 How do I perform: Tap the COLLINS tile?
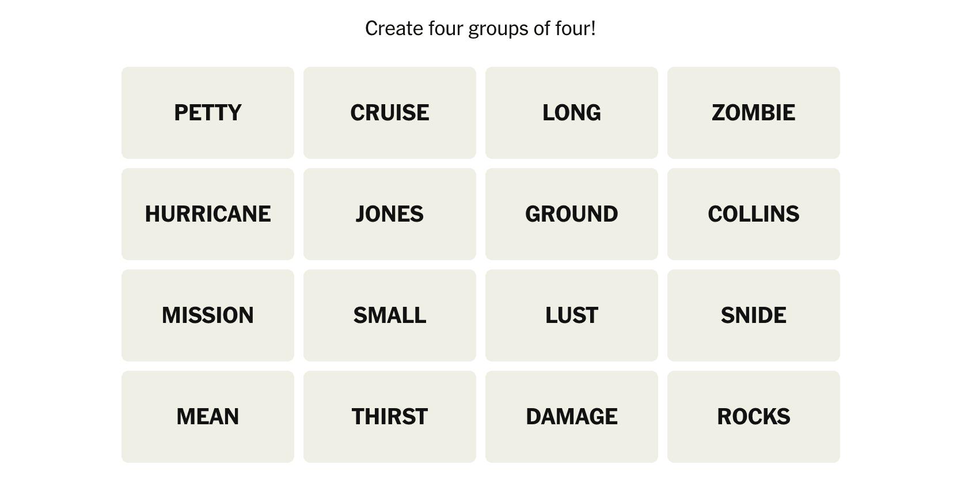(753, 214)
